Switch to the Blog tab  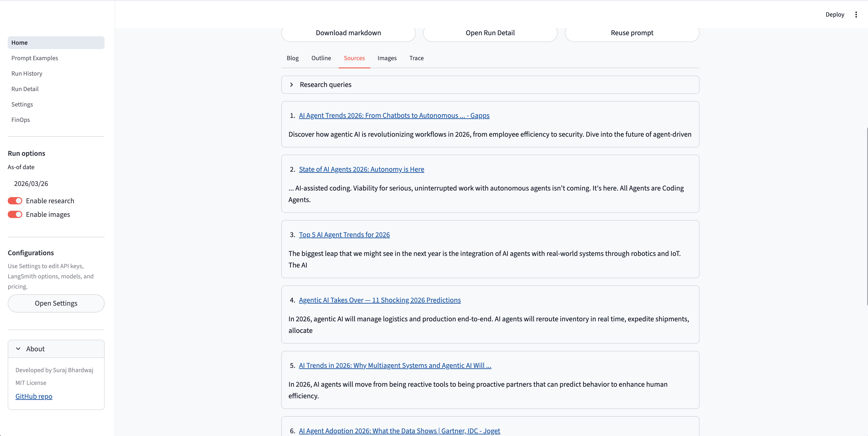(x=292, y=58)
